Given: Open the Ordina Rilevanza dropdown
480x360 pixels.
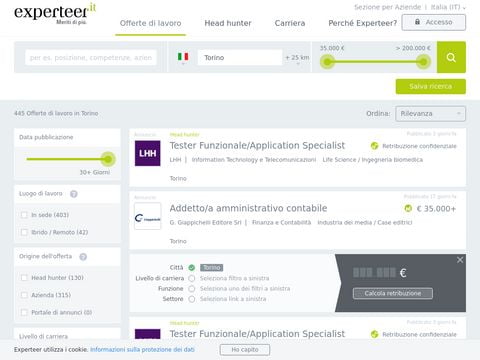Looking at the screenshot, I should coord(430,114).
